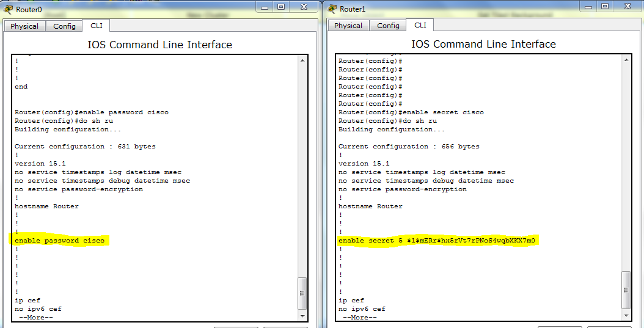This screenshot has width=644, height=328.
Task: Click scrollbar thumb in Router0 CLI
Action: coord(302,293)
